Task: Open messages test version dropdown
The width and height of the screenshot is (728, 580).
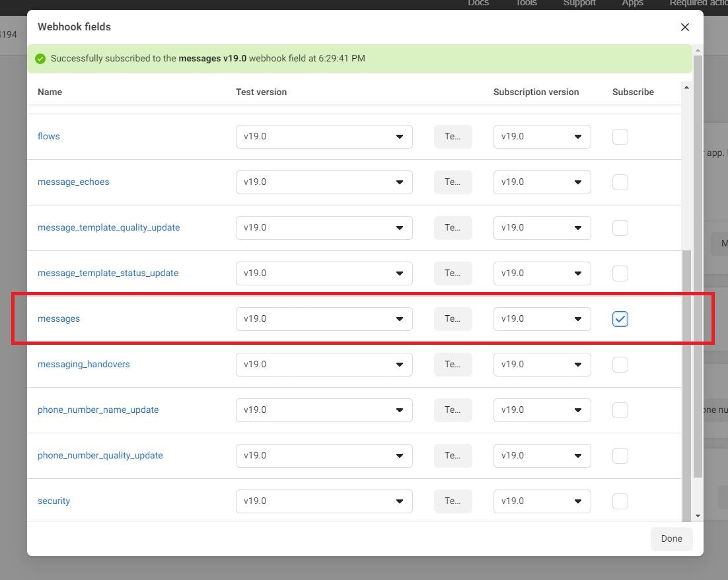Action: (324, 318)
